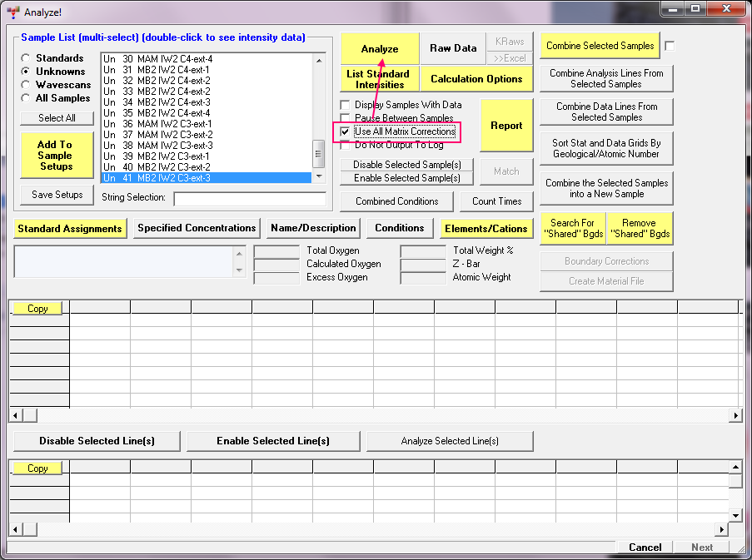752x560 pixels.
Task: Check the box beside Combine Selected Samples
Action: click(670, 47)
